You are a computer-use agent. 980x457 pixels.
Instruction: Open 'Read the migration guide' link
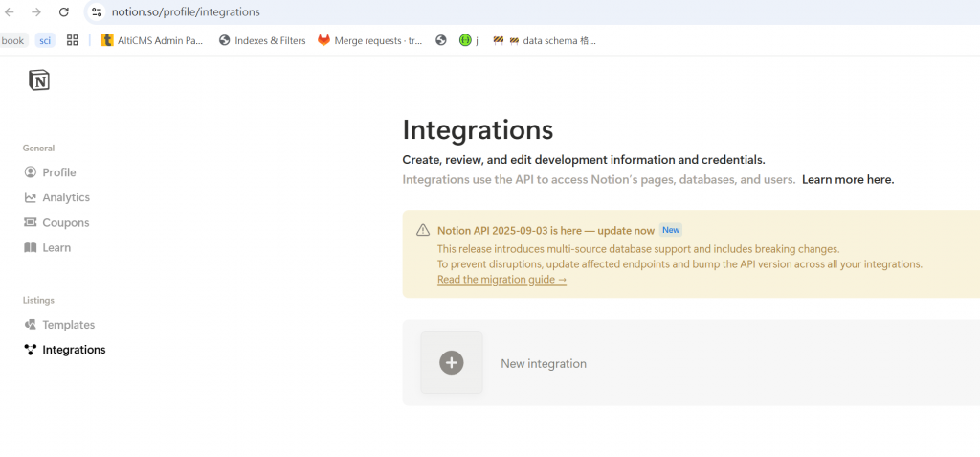(501, 279)
